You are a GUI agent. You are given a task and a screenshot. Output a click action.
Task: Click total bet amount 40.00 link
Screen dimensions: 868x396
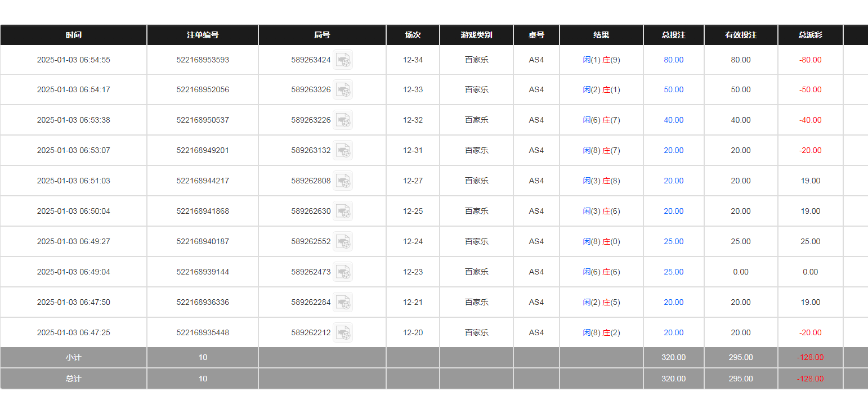(673, 120)
